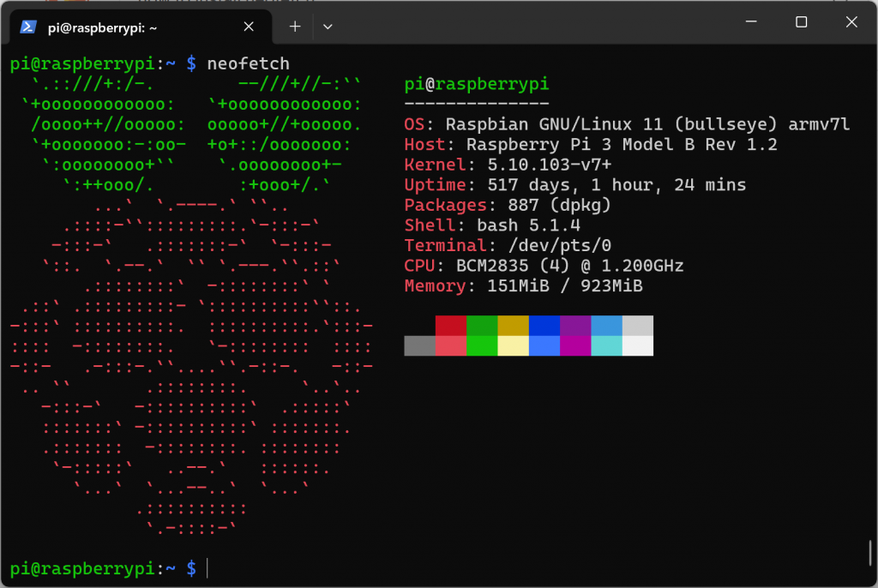878x588 pixels.
Task: Click the gray swatch in bottom row
Action: click(x=419, y=345)
